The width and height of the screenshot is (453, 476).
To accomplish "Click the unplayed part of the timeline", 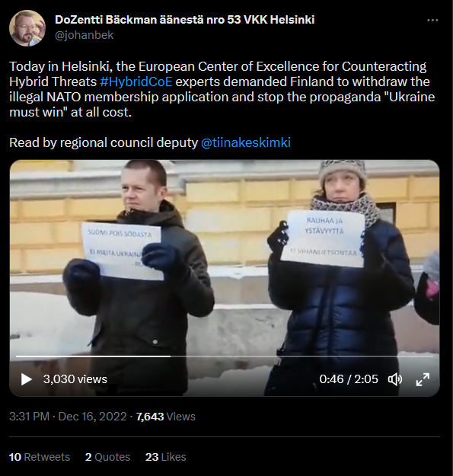I will coord(302,356).
